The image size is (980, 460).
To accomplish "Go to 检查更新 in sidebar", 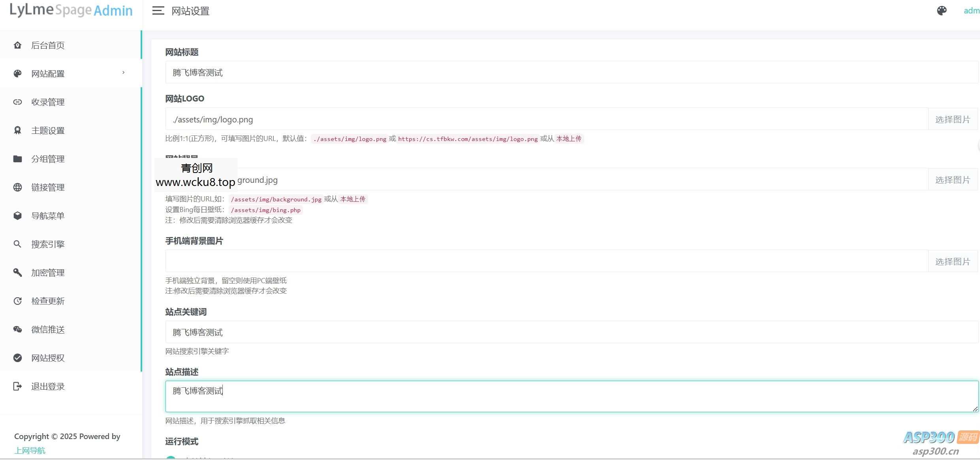I will (48, 301).
